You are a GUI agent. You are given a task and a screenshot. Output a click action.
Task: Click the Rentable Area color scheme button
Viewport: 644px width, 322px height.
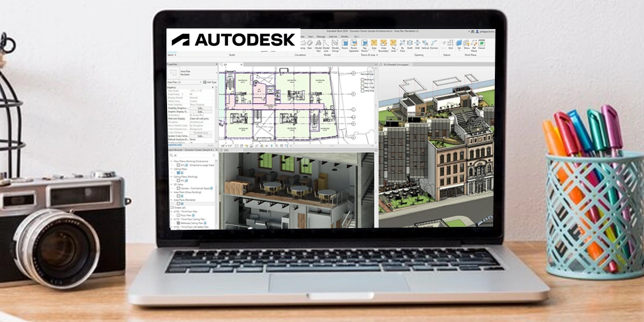tap(201, 133)
